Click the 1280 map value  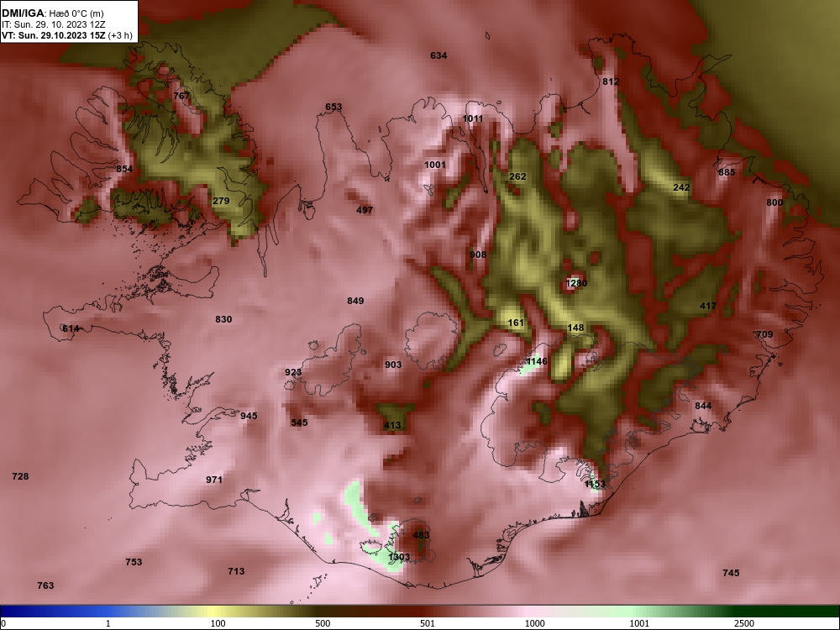click(576, 283)
